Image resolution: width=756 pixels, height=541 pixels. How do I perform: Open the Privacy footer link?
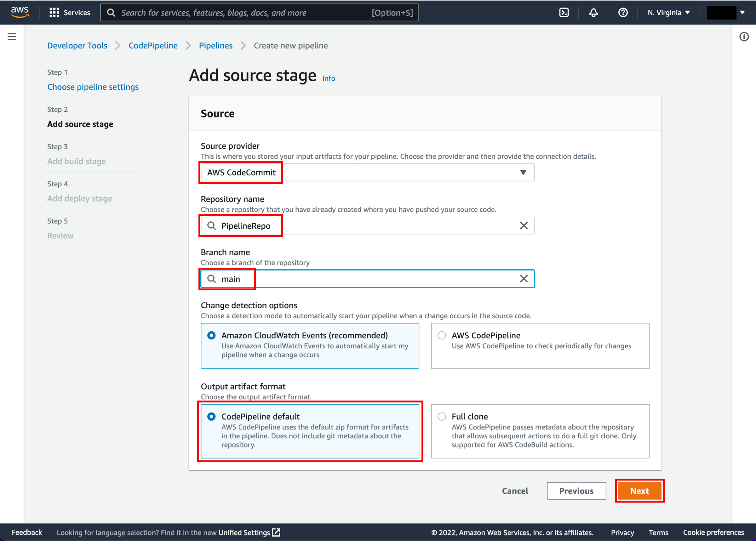click(622, 532)
